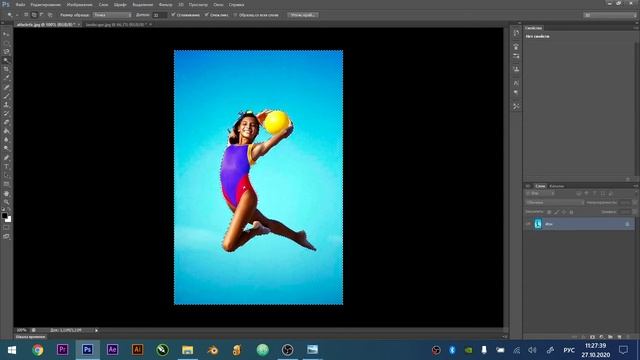Select the Paint Bucket tool
The width and height of the screenshot is (640, 360).
point(6,131)
